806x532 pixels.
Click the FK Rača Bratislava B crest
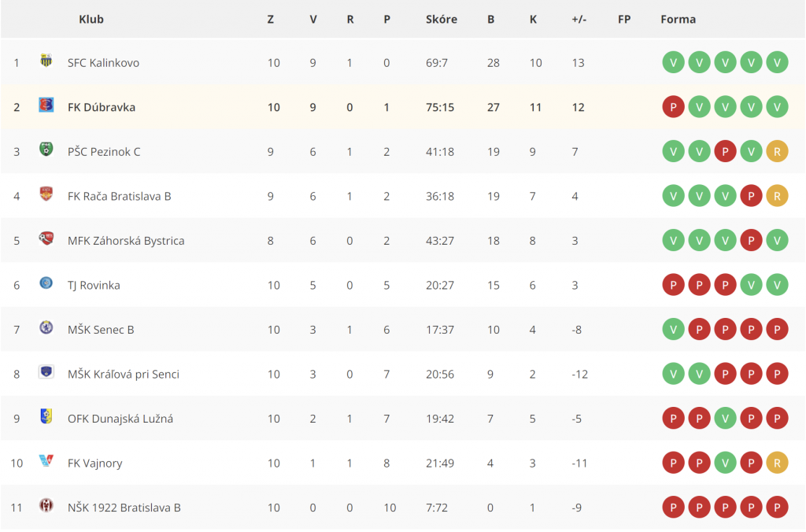tap(46, 194)
